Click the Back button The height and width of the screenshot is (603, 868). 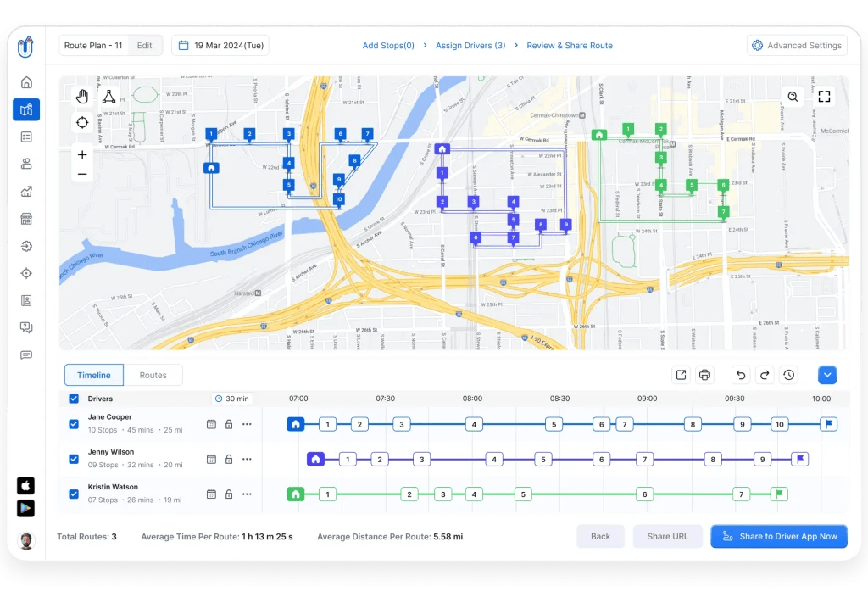pyautogui.click(x=600, y=536)
